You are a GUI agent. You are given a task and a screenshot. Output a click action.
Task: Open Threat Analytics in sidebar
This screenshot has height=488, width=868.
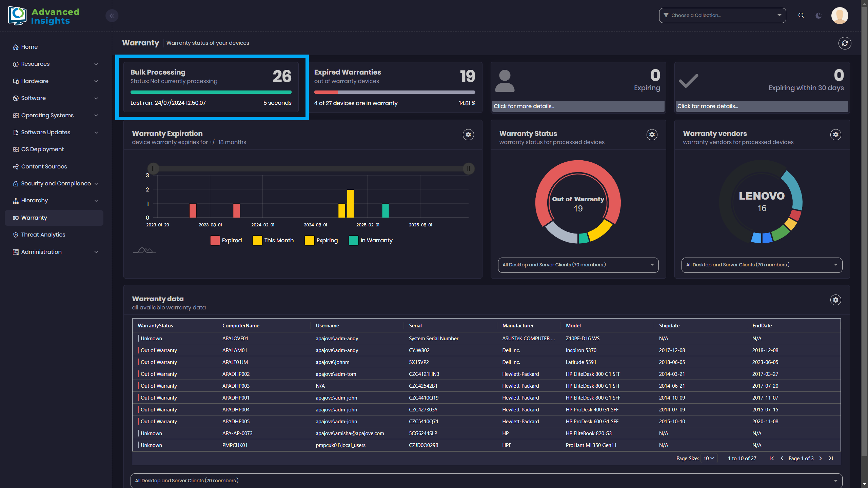pyautogui.click(x=43, y=235)
